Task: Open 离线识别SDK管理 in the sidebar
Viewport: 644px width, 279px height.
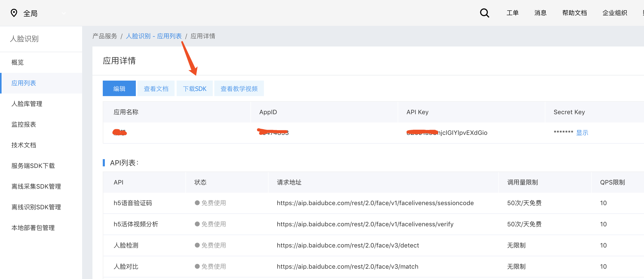Action: (x=41, y=207)
